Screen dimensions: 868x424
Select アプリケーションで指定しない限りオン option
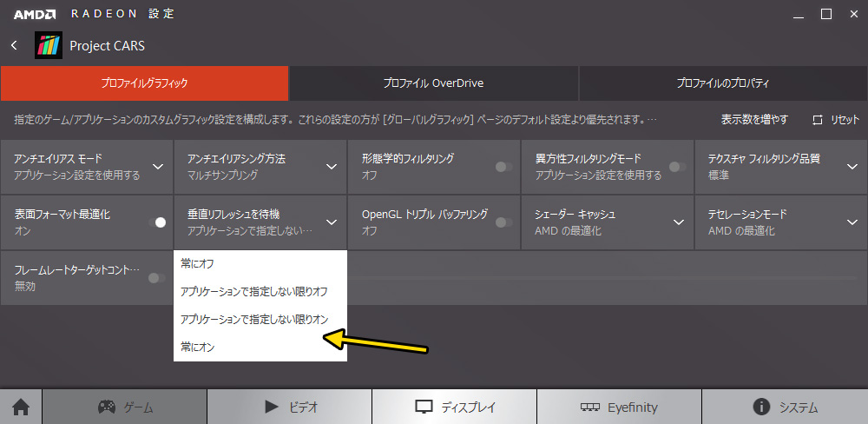[260, 319]
